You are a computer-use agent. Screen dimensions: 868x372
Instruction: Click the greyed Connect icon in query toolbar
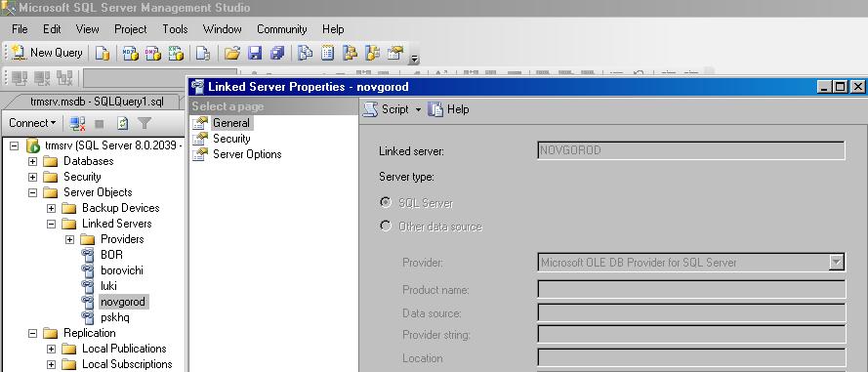20,78
